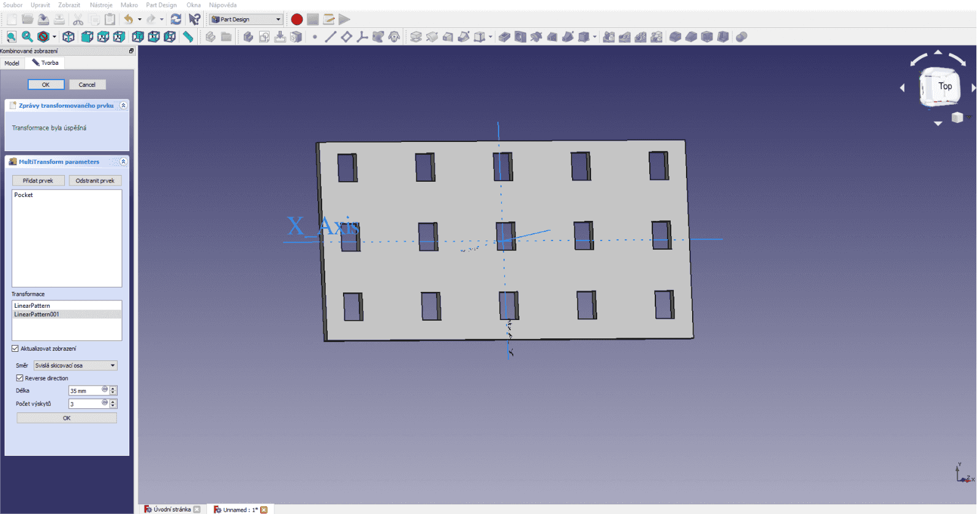Screen dimensions: 980x514
Task: Click the datum line tool icon
Action: point(330,37)
